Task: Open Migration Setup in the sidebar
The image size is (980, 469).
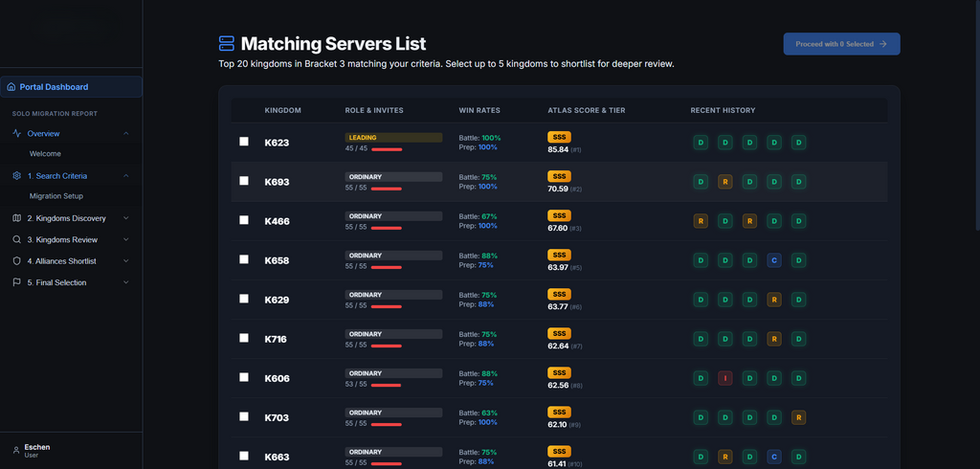Action: [56, 195]
